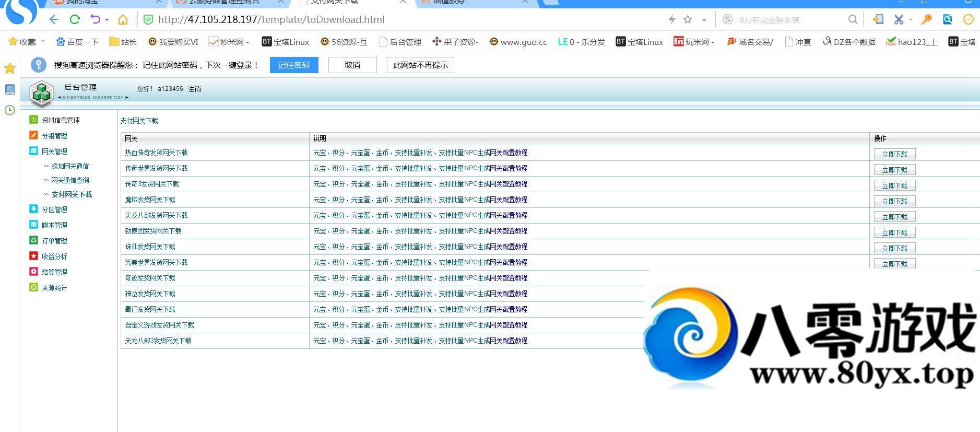Click the login-assistant icon left of scissors
Screen dimensions: 980x432
coord(878,20)
